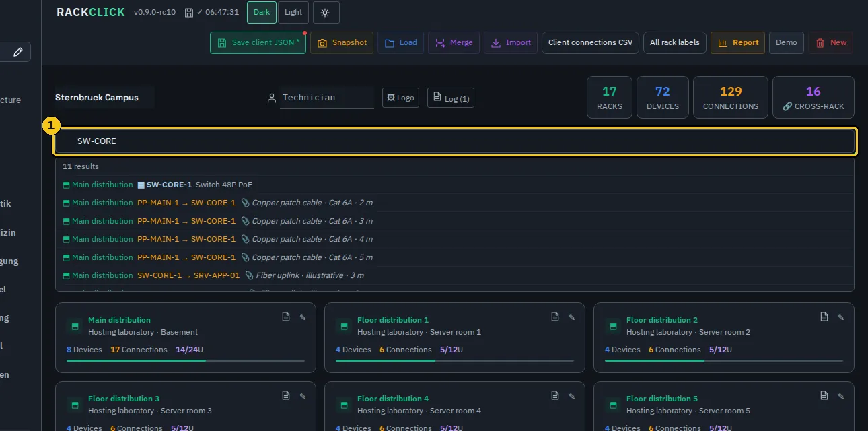Switch to Light theme
Viewport: 868px width, 431px height.
(x=293, y=13)
